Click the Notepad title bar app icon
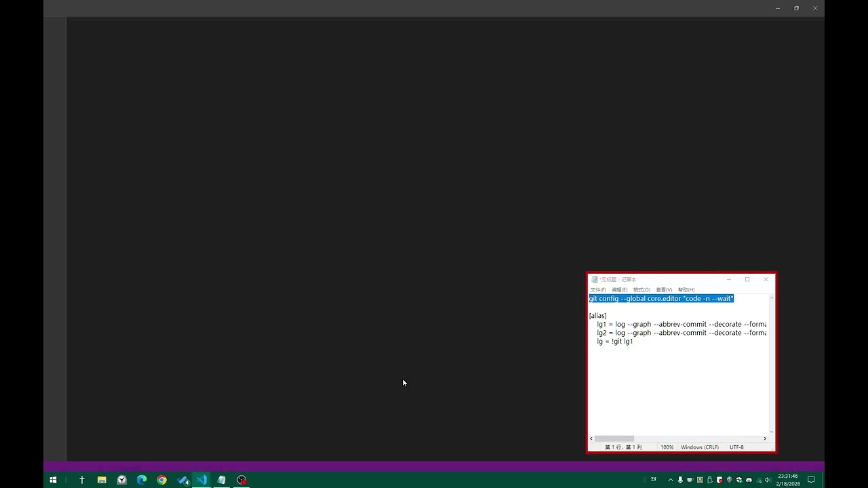Viewport: 868px width, 488px height. point(595,279)
